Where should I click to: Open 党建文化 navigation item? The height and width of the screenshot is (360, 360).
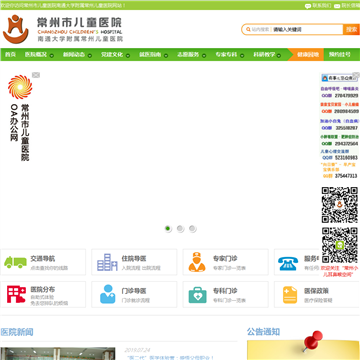pyautogui.click(x=112, y=55)
